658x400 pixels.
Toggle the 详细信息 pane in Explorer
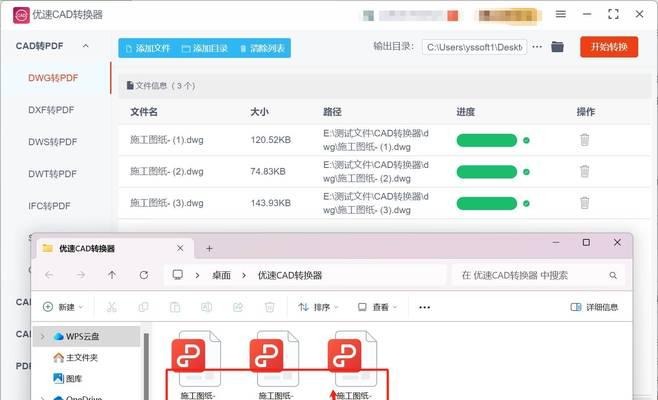[x=594, y=307]
